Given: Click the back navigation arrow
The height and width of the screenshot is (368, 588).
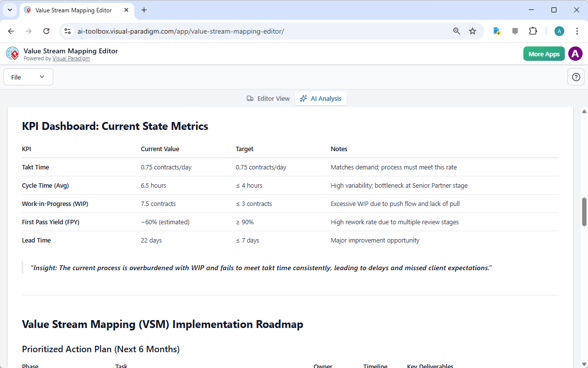Looking at the screenshot, I should tap(11, 31).
